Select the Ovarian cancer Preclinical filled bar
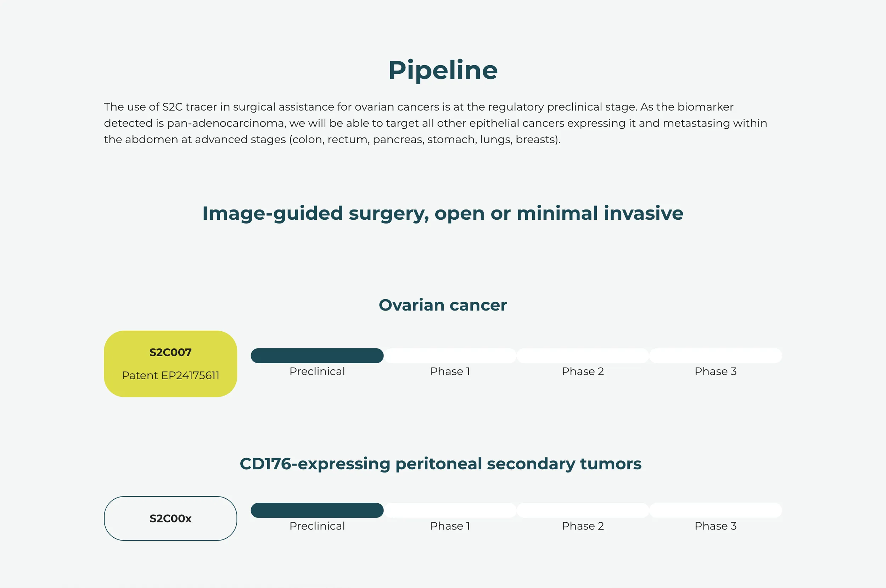Screen dimensions: 886x588 pyautogui.click(x=317, y=355)
